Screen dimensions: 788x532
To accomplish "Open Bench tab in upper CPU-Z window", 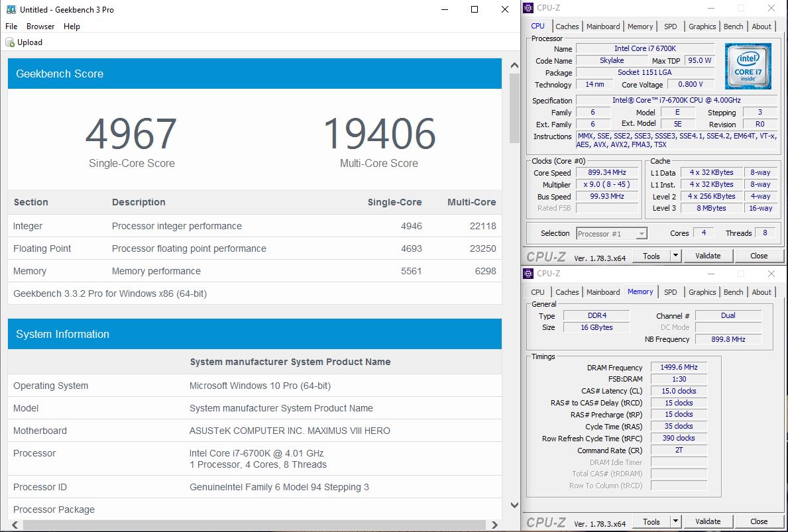I will click(733, 27).
